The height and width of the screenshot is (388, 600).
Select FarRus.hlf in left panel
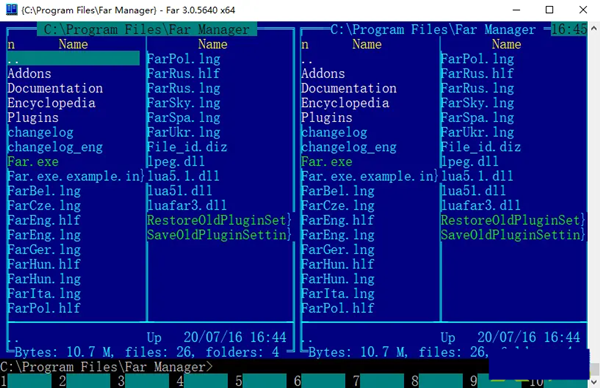184,73
